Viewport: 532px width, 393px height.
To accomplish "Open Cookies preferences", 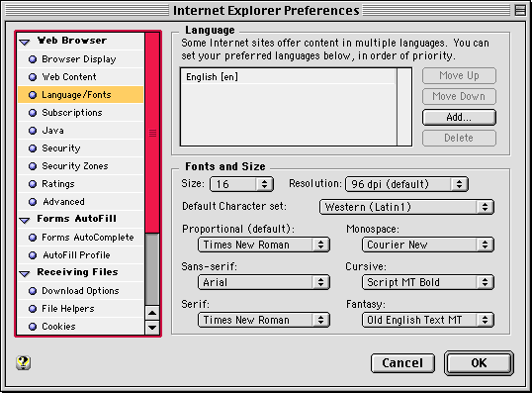I will 81,326.
